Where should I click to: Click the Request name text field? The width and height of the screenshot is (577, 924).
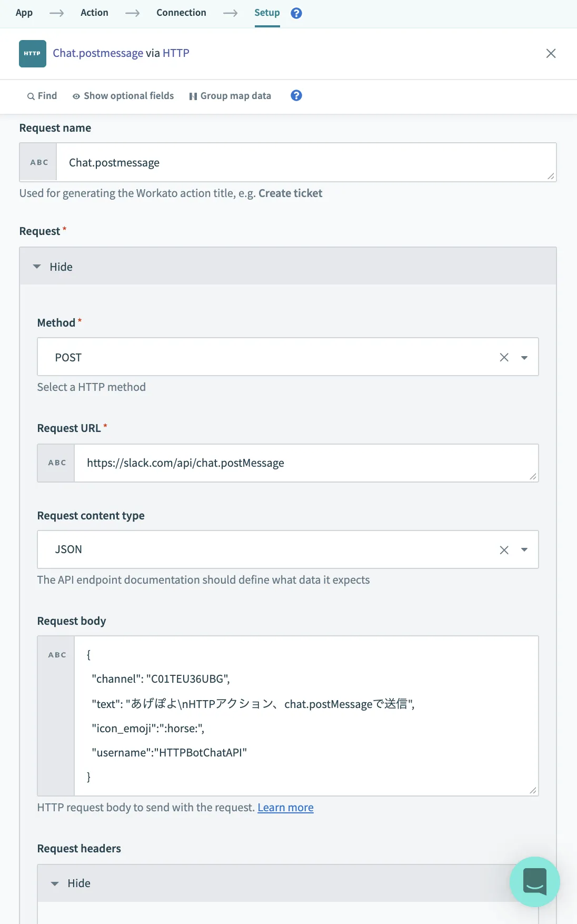(305, 163)
